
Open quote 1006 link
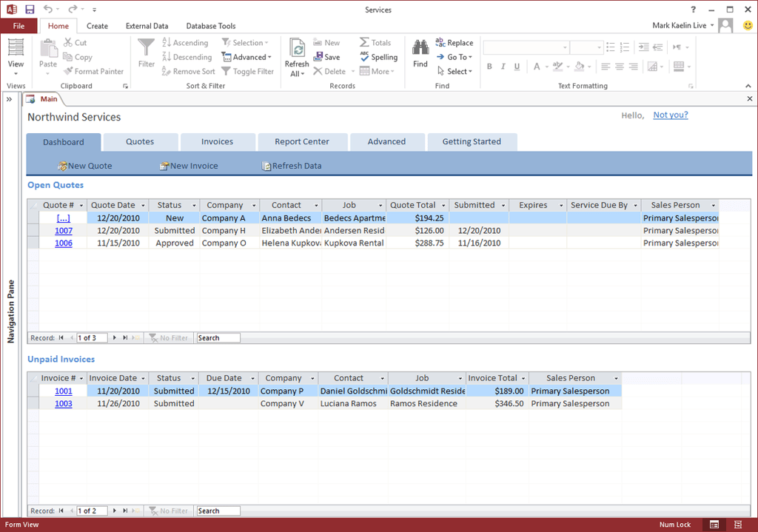pos(64,243)
